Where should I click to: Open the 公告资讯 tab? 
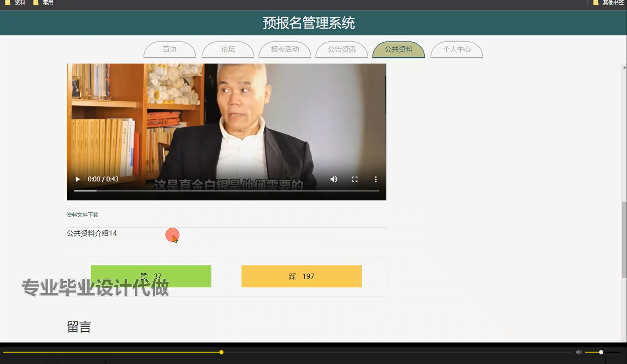pos(342,49)
